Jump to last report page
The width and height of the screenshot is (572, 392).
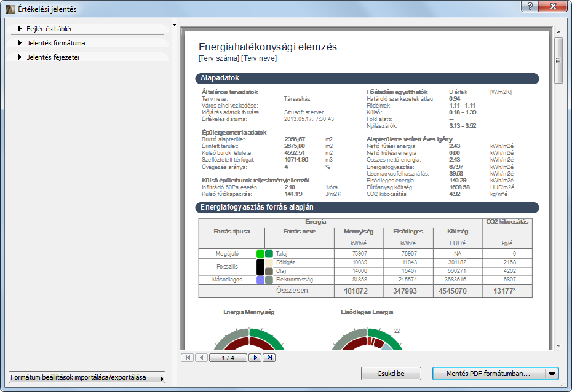269,358
